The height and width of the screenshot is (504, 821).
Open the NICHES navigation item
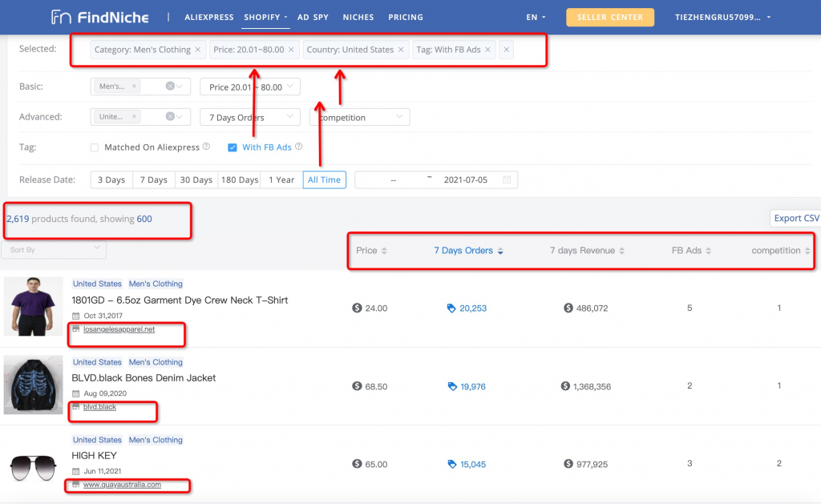tap(358, 18)
